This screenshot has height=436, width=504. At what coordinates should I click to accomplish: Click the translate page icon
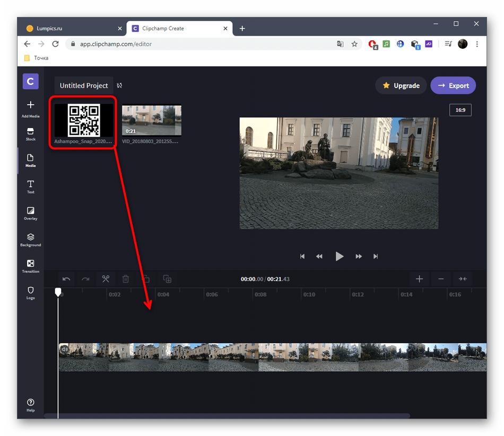pos(340,44)
